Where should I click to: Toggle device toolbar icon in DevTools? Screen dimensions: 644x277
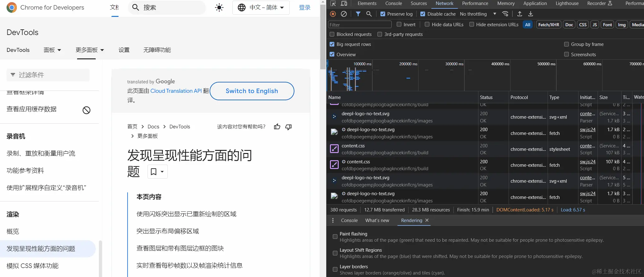(344, 3)
